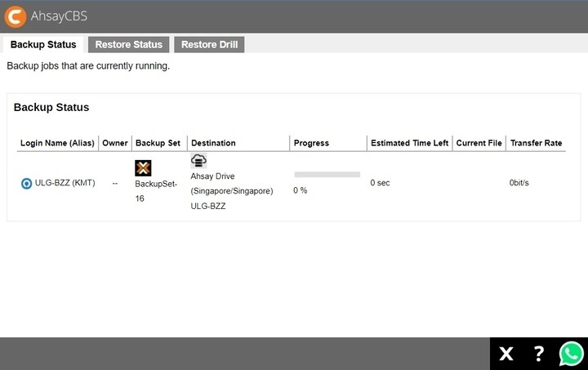Open the Restore Drill tab
Viewport: 588px width, 370px height.
click(x=209, y=45)
